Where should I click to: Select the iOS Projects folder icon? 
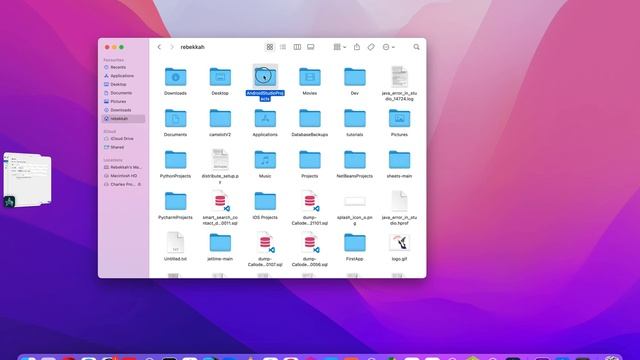click(265, 201)
